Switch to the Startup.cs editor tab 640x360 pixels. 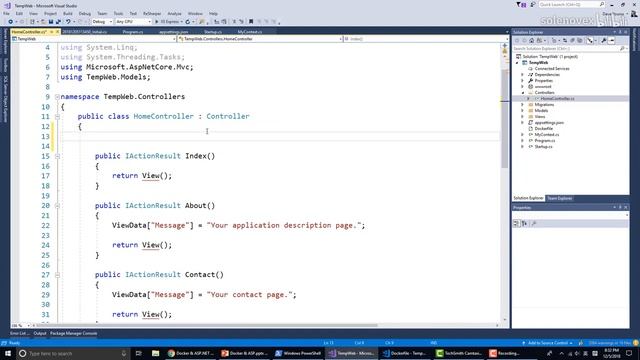213,32
